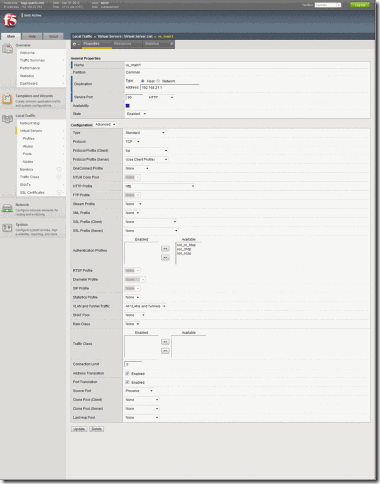Open the Partition dropdown in header
This screenshot has height=484, width=380.
328,5
